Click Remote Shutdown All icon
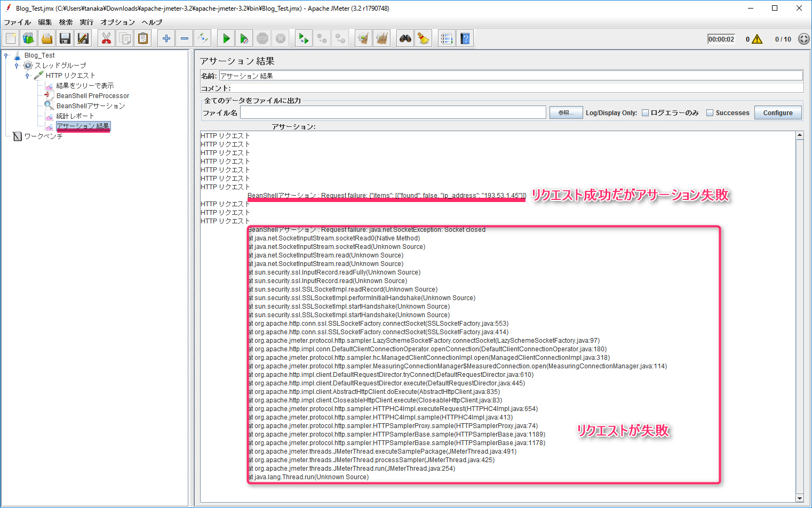This screenshot has width=812, height=508. tap(340, 38)
